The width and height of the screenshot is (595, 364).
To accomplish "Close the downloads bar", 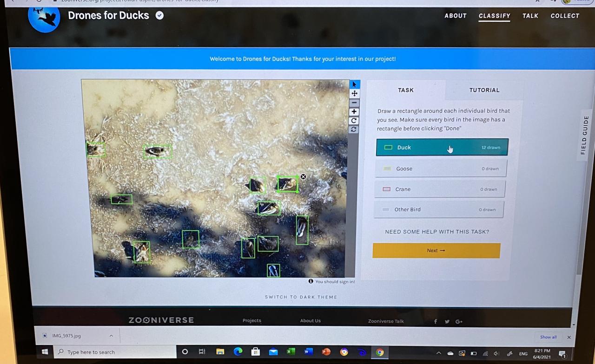I will click(569, 337).
